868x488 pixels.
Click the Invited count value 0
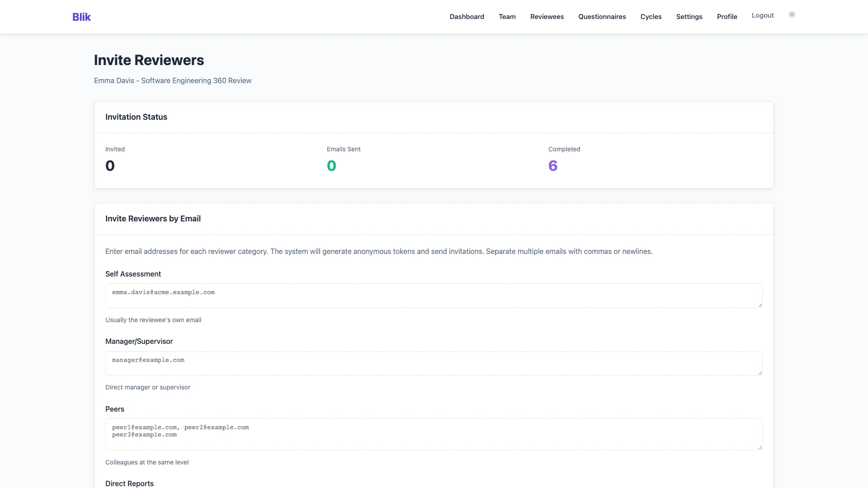pos(110,166)
